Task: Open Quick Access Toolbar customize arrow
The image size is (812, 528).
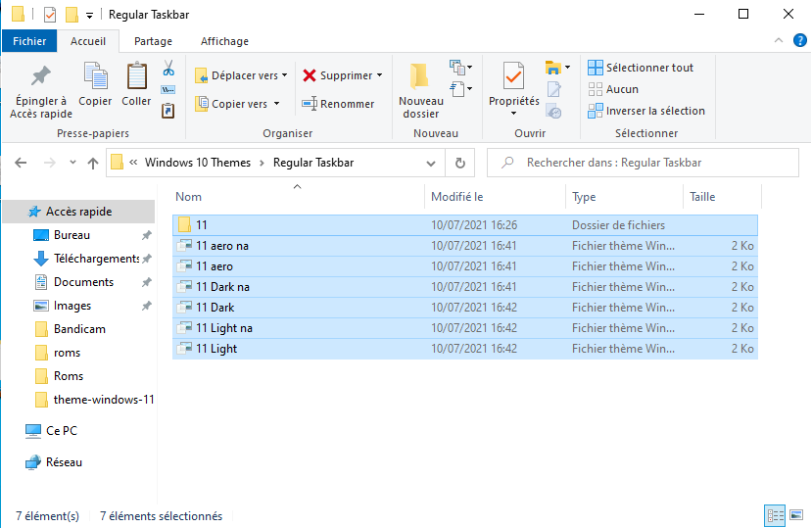Action: [x=89, y=16]
